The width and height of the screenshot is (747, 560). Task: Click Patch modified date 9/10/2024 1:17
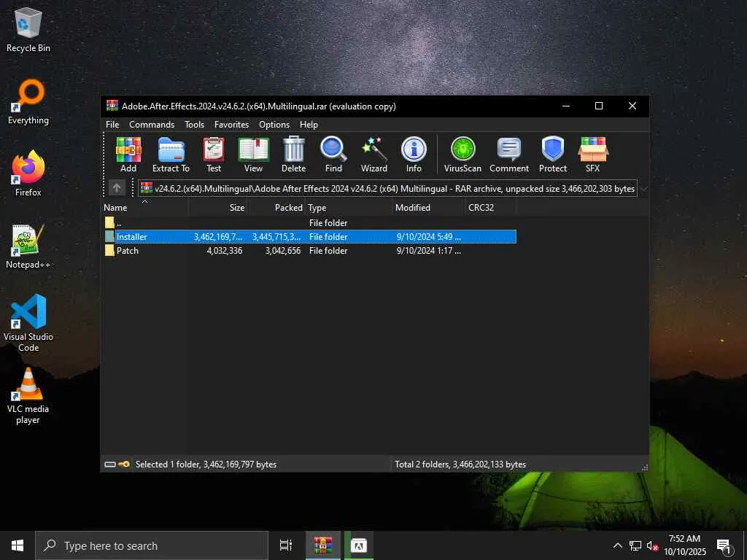(428, 251)
